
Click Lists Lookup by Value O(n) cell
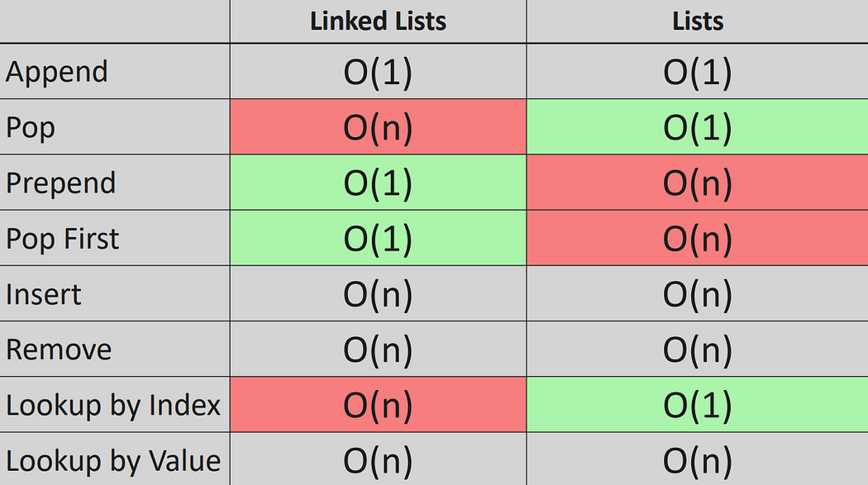click(698, 459)
